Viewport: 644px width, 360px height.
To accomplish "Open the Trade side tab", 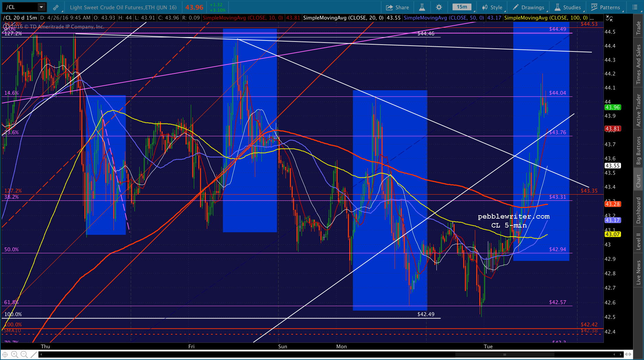I will coord(639,28).
